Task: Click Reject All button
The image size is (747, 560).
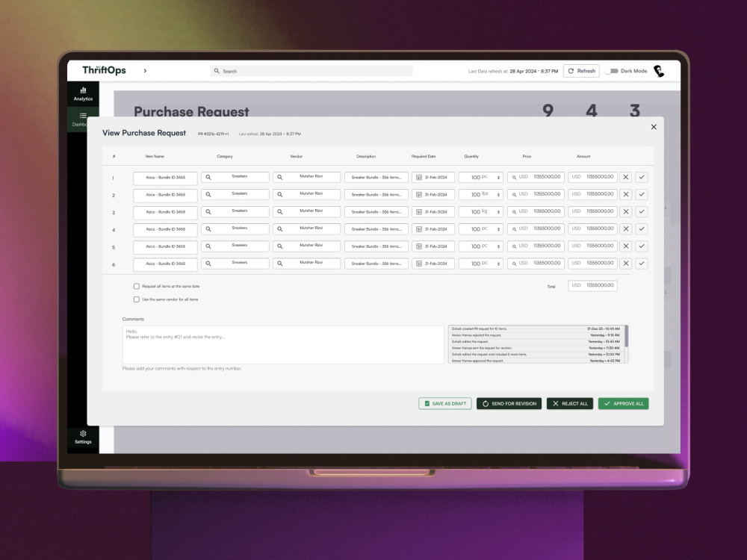Action: coord(570,403)
